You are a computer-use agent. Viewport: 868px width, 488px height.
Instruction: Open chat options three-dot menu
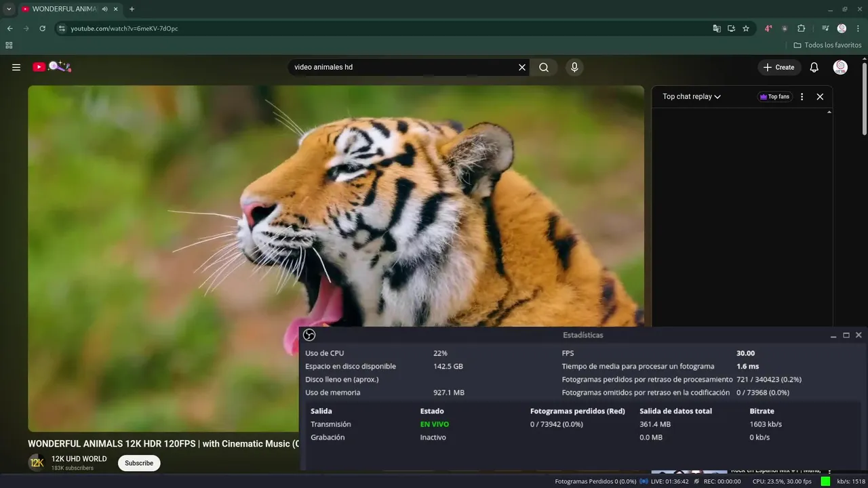(x=802, y=97)
